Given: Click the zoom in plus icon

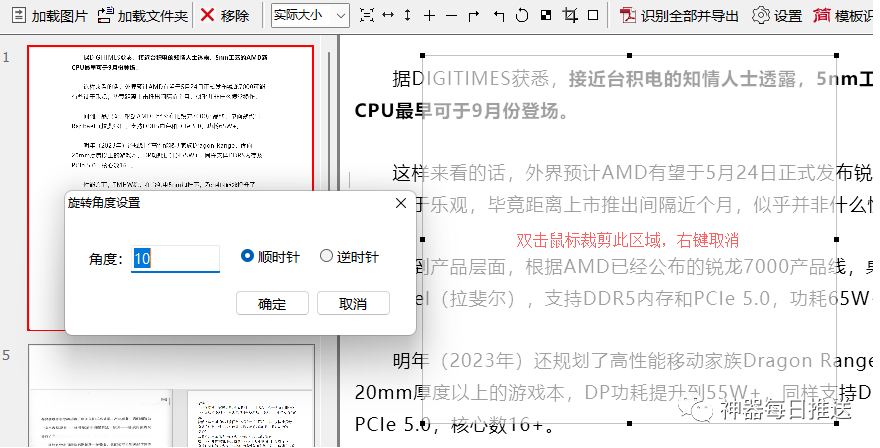Looking at the screenshot, I should click(x=429, y=16).
